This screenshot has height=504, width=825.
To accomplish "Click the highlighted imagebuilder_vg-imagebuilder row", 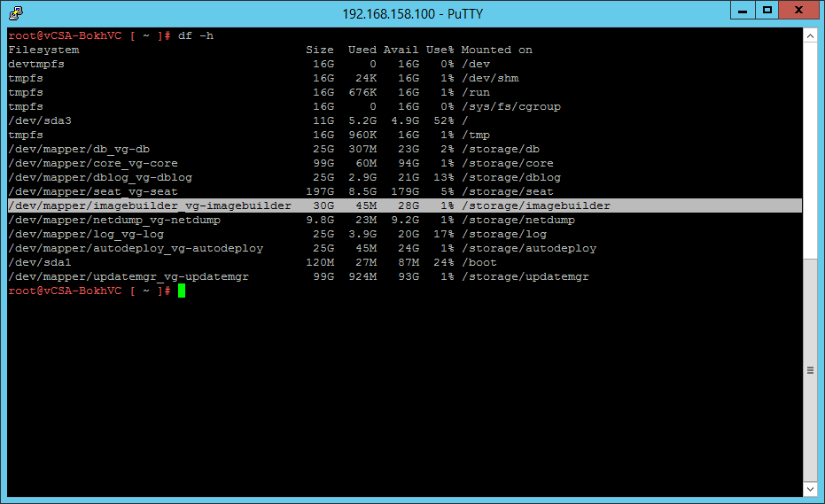I will [149, 205].
